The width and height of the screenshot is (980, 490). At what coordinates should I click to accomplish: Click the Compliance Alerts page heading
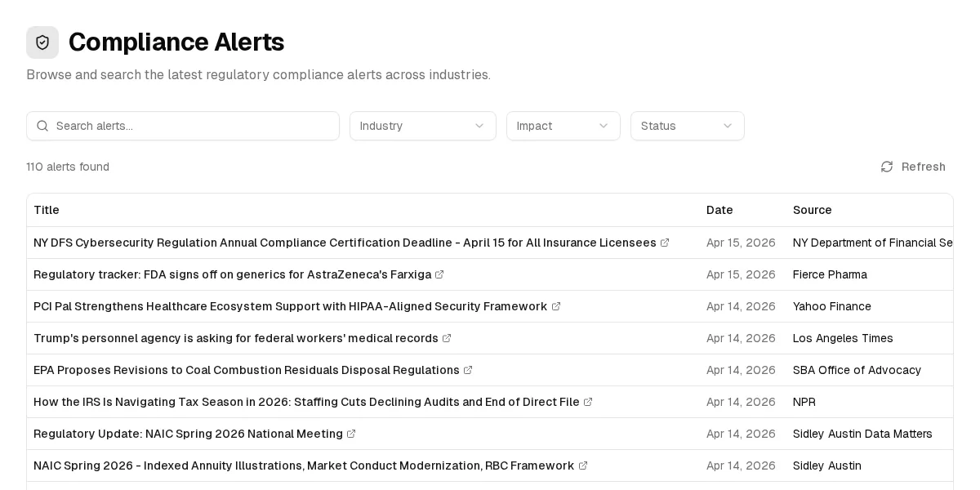[x=176, y=42]
